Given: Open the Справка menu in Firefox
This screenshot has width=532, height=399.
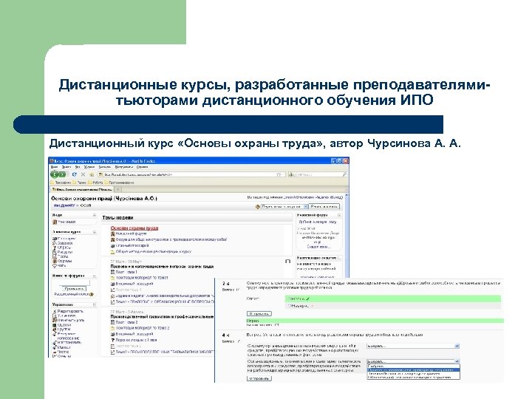Looking at the screenshot, I should tap(142, 167).
